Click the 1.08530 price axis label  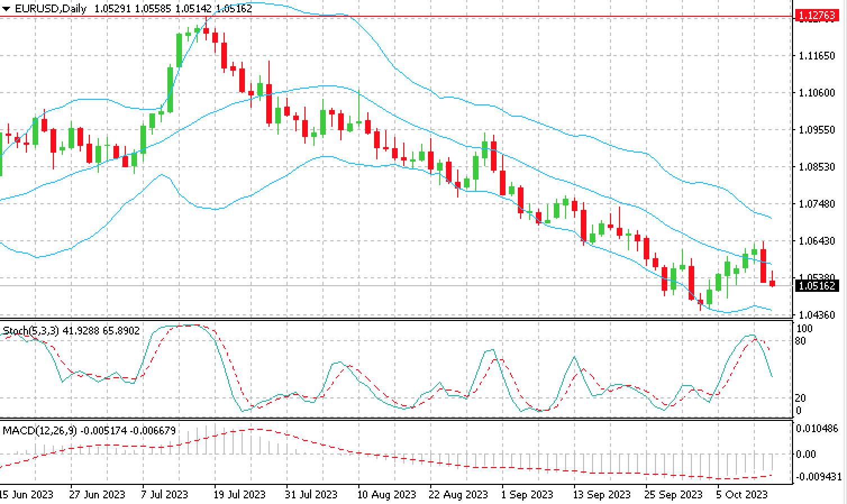(817, 167)
